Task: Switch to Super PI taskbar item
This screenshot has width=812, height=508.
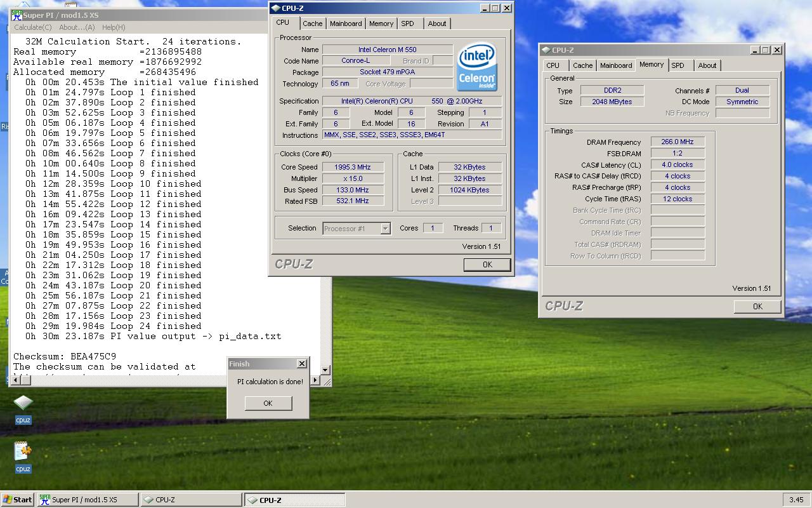Action: pos(88,500)
